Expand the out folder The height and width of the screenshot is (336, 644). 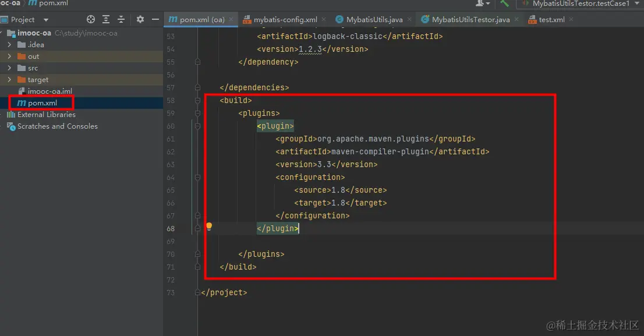pos(9,56)
